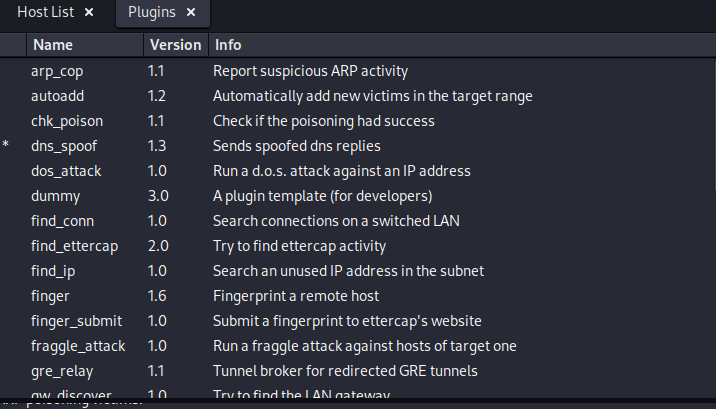
Task: Close the Host List tab
Action: (x=89, y=12)
